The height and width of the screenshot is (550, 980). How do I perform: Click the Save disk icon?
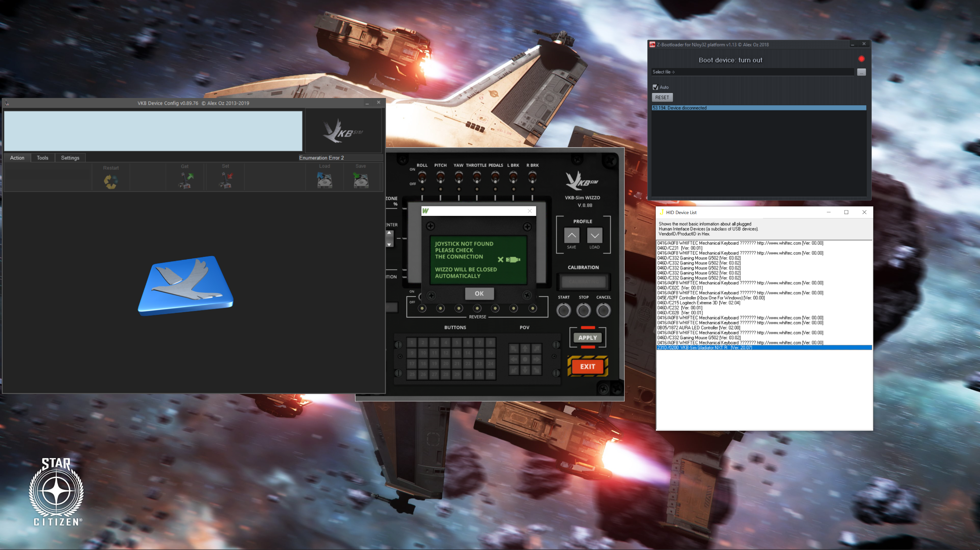coord(361,180)
